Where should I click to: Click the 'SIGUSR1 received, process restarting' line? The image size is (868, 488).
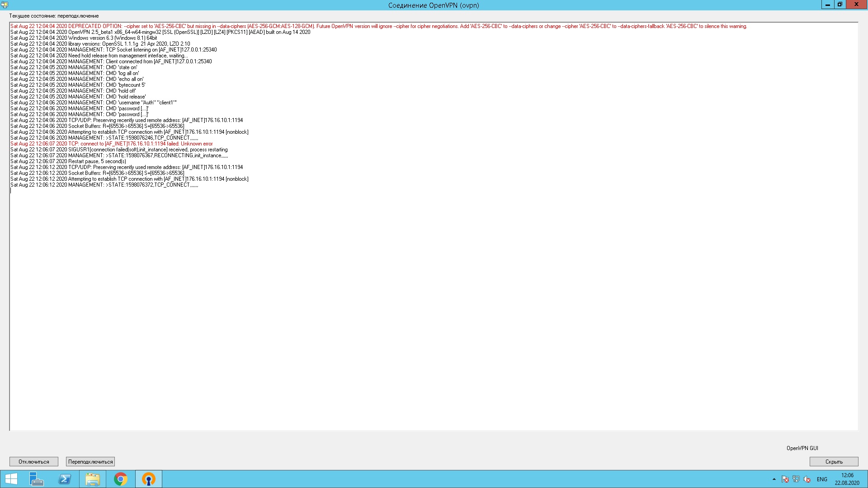pyautogui.click(x=119, y=150)
